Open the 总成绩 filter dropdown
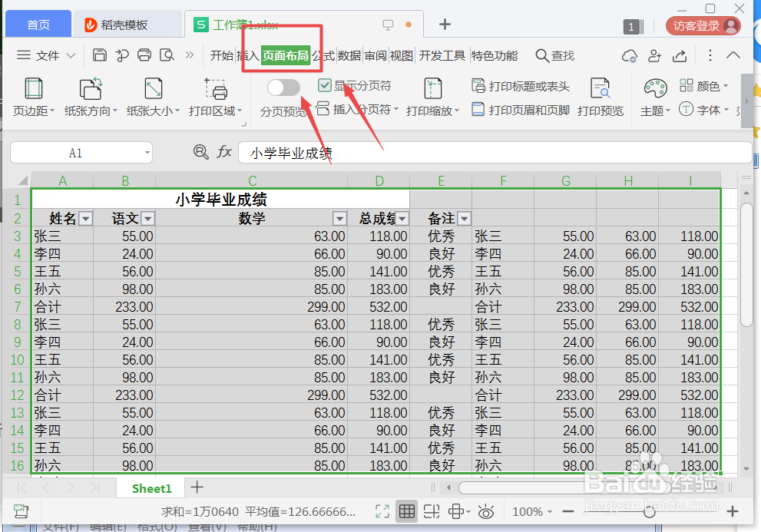The image size is (761, 532). point(402,219)
